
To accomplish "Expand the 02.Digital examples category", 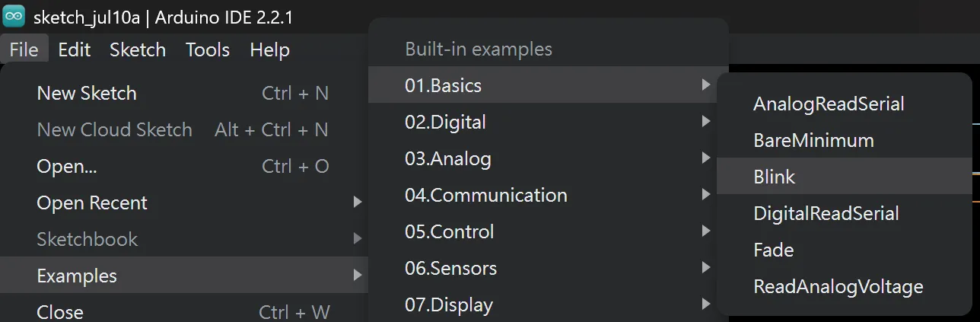I will (549, 122).
